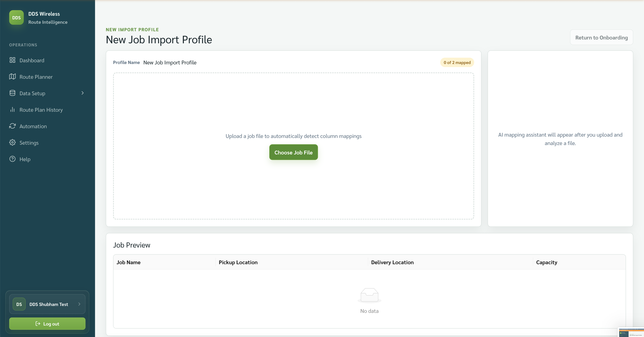Image resolution: width=644 pixels, height=337 pixels.
Task: Click the DS account avatar badge
Action: (x=19, y=304)
